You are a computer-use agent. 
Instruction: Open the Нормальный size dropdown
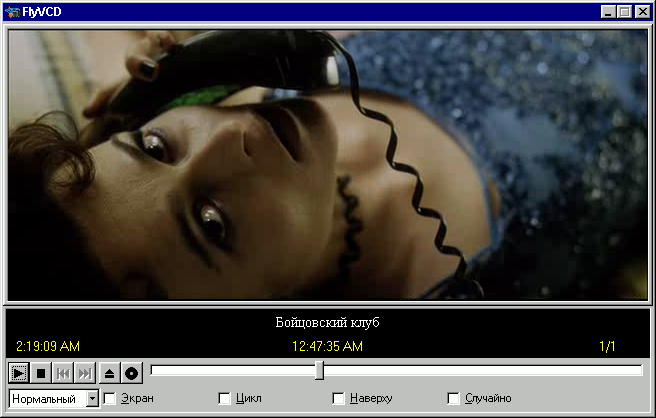coord(92,398)
